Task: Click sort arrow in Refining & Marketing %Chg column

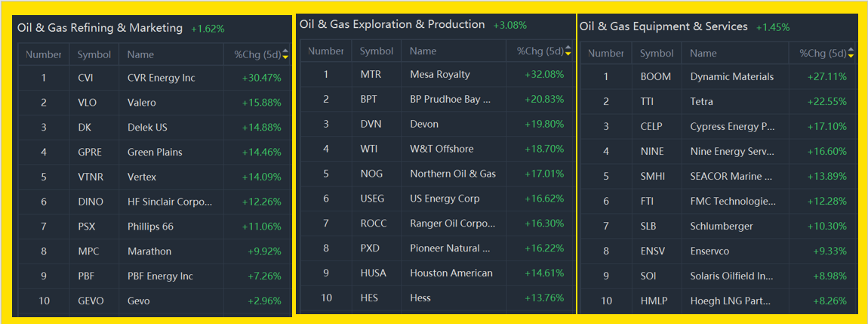Action: click(x=285, y=55)
